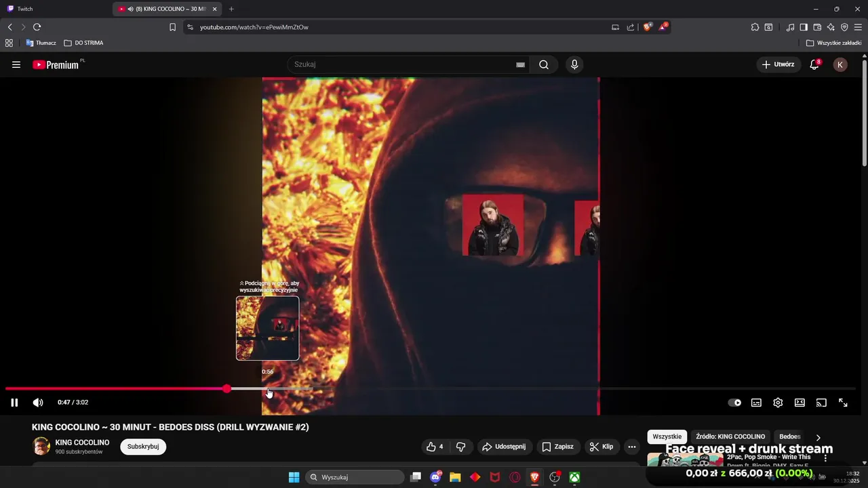Mute the video sound
This screenshot has height=488, width=868.
pos(38,403)
